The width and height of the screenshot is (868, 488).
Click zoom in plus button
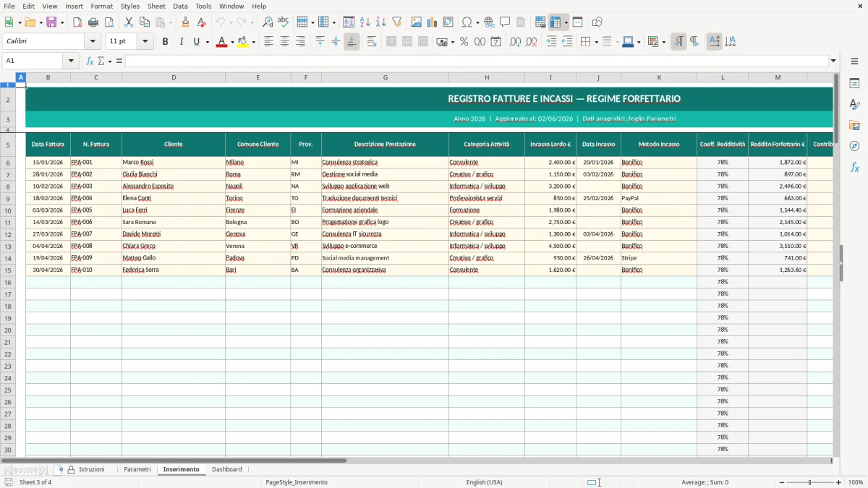click(x=839, y=482)
